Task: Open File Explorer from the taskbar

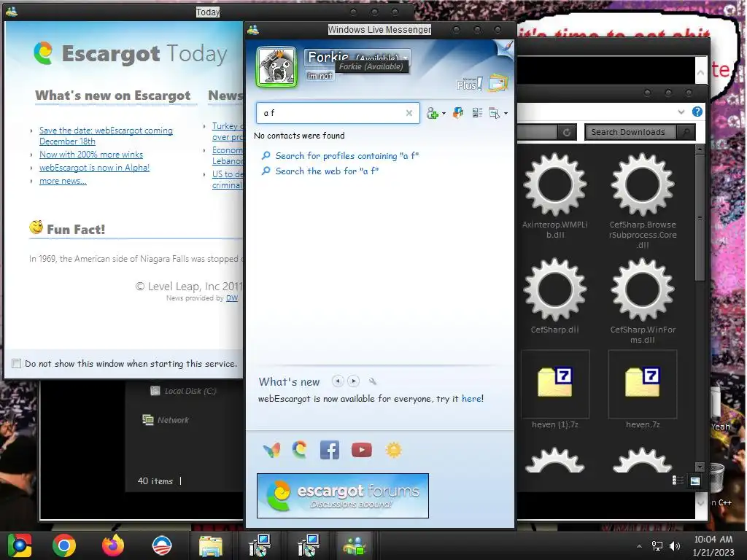Action: pyautogui.click(x=210, y=545)
